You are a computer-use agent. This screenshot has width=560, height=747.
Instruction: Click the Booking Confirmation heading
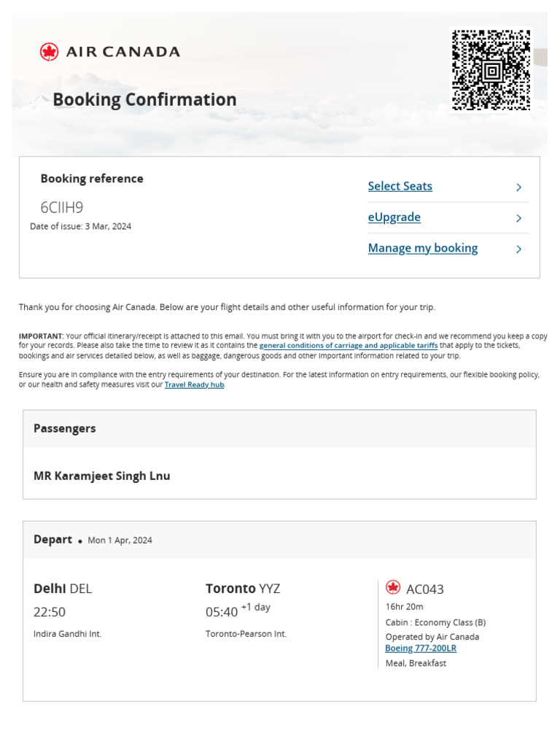144,99
